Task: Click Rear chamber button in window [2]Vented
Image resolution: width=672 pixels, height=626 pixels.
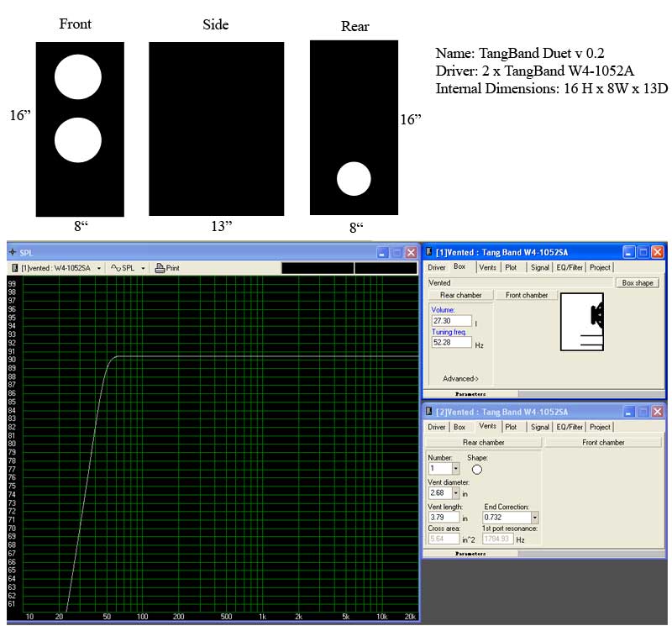Action: pyautogui.click(x=484, y=442)
